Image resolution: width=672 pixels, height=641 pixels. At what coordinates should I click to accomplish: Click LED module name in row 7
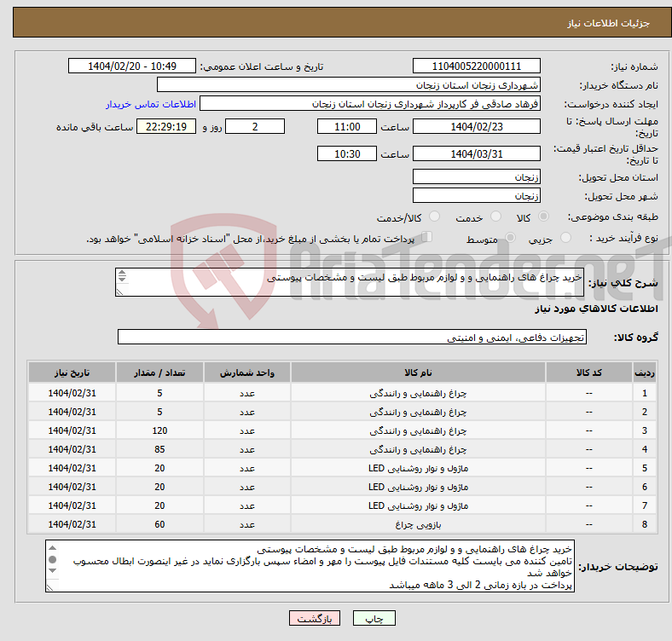tap(418, 506)
